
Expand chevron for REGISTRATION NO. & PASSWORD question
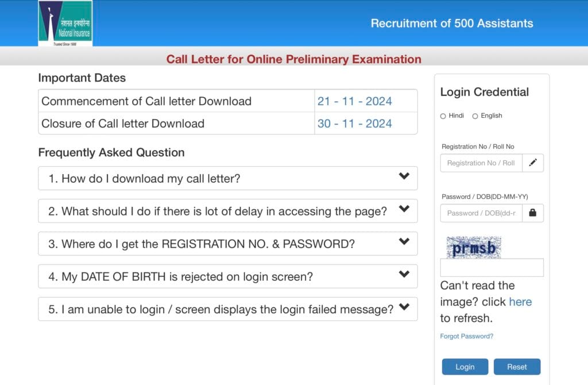(404, 241)
